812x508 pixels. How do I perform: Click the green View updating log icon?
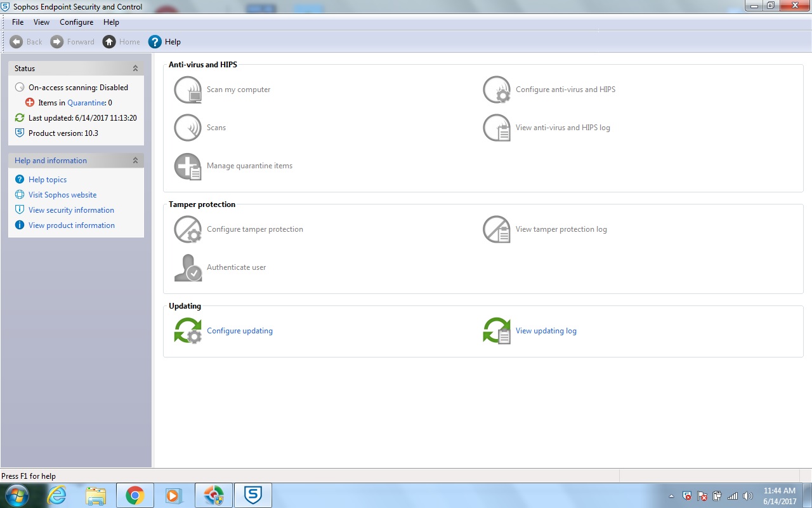497,331
